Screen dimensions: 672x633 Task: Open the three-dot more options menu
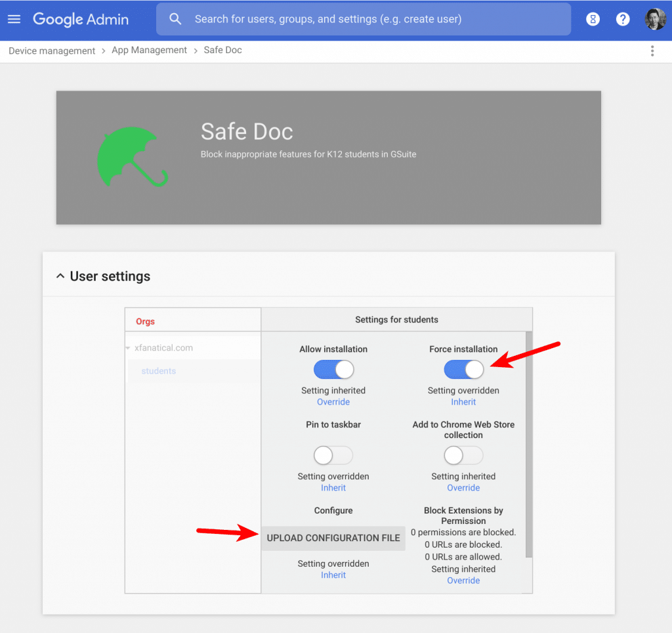652,51
